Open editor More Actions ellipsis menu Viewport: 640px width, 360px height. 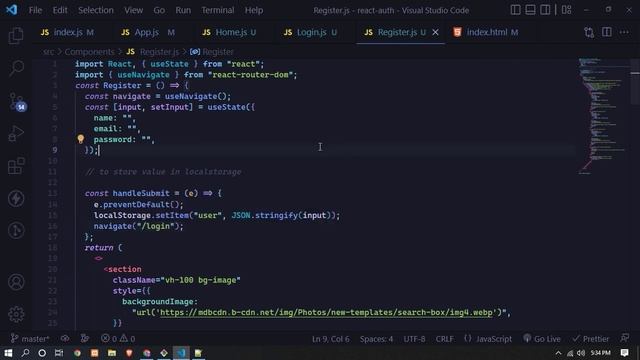click(624, 32)
